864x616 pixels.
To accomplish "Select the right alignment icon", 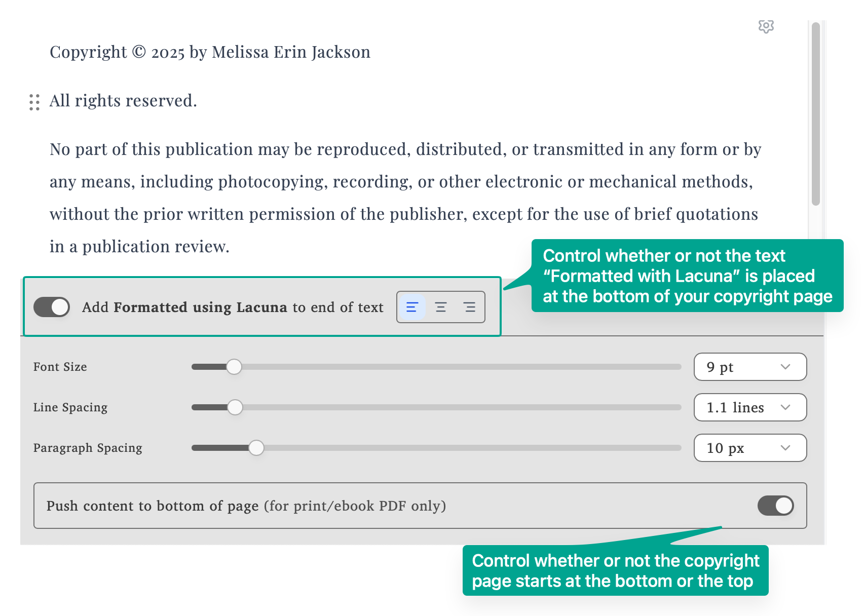I will [470, 306].
